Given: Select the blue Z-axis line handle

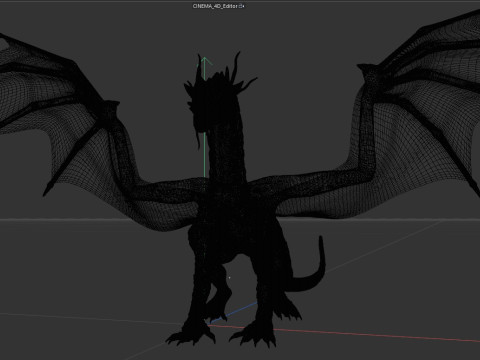Looking at the screenshot, I should coord(233,313).
